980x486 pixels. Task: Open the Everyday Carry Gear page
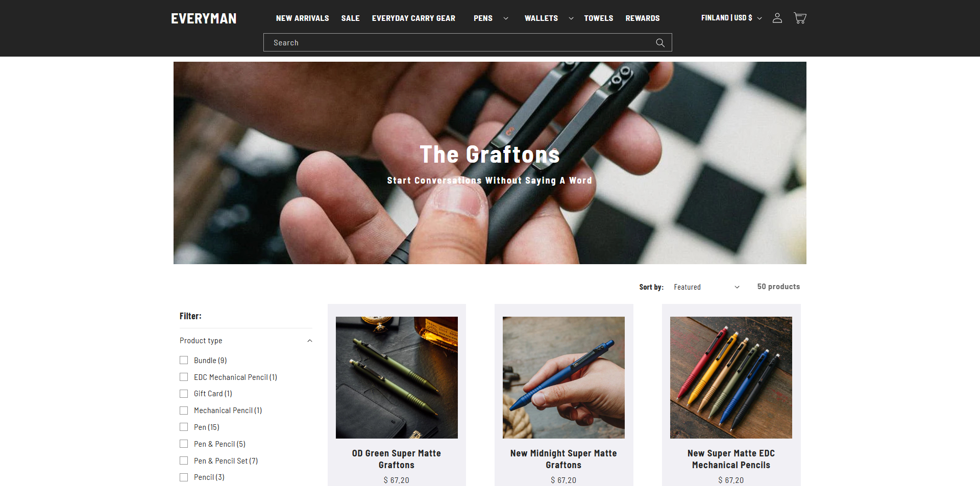(413, 18)
